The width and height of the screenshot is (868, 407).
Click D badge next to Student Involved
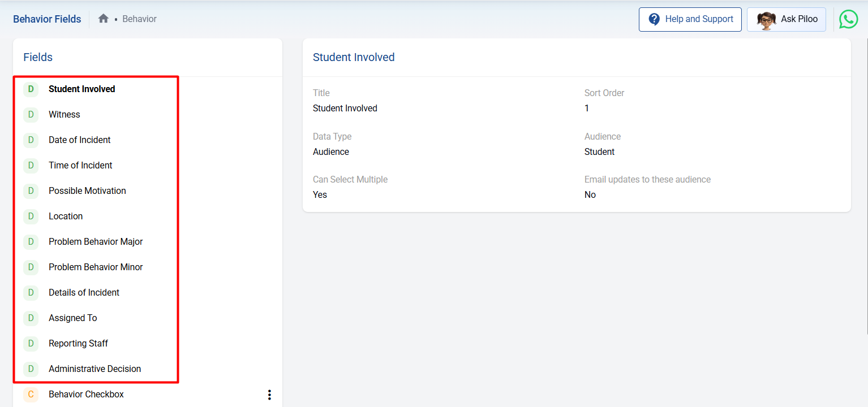(x=31, y=89)
